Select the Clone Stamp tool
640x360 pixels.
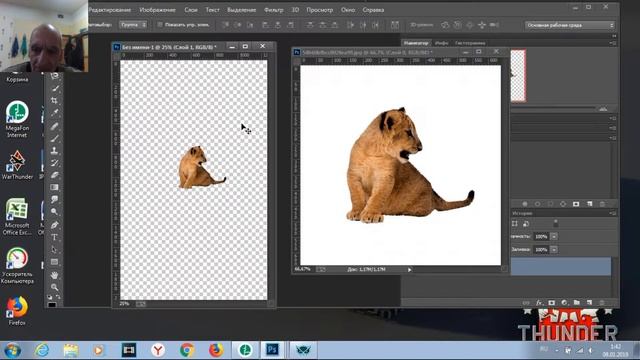[54, 150]
